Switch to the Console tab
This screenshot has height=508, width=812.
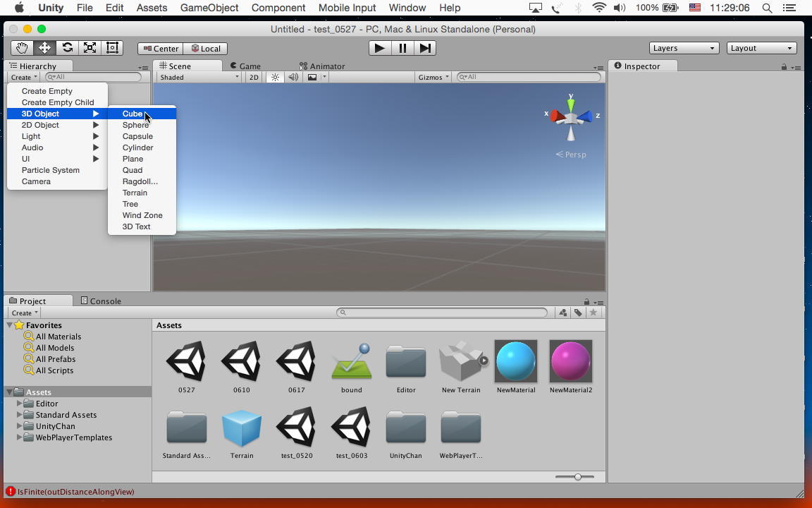(101, 301)
